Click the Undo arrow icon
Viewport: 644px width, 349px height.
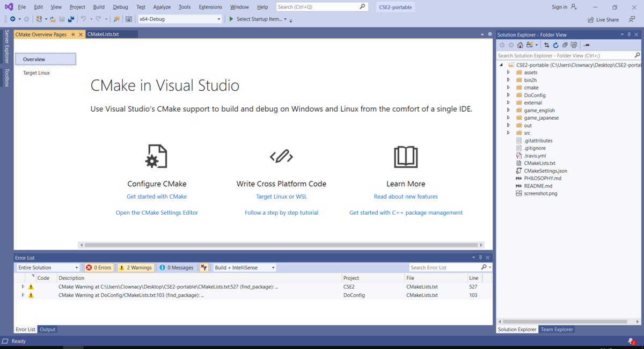(83, 19)
